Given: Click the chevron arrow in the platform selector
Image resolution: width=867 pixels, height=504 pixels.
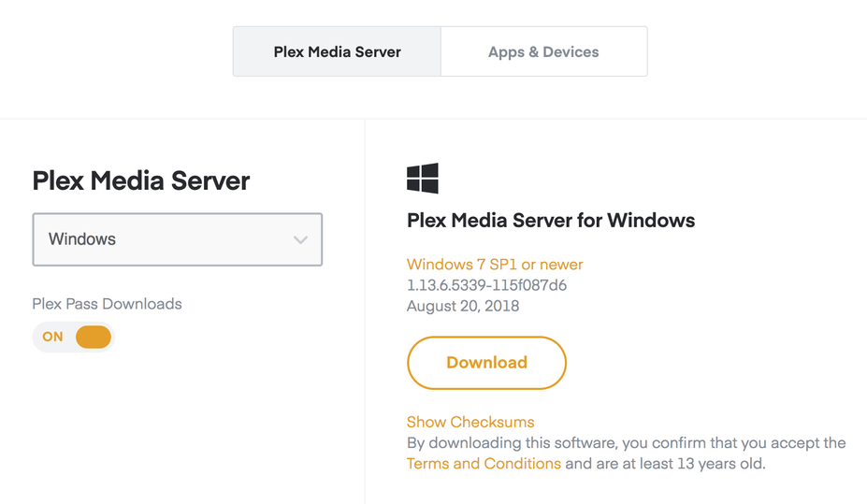Looking at the screenshot, I should [x=300, y=240].
